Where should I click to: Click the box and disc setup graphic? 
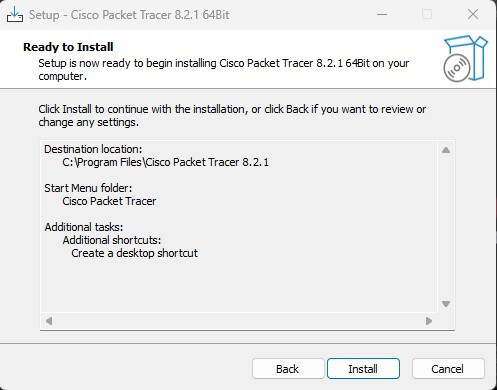465,58
